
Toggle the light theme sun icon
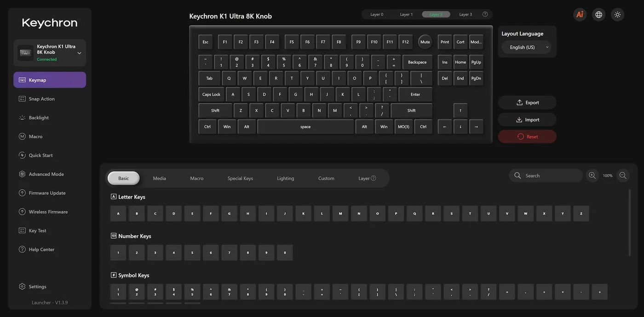[617, 14]
